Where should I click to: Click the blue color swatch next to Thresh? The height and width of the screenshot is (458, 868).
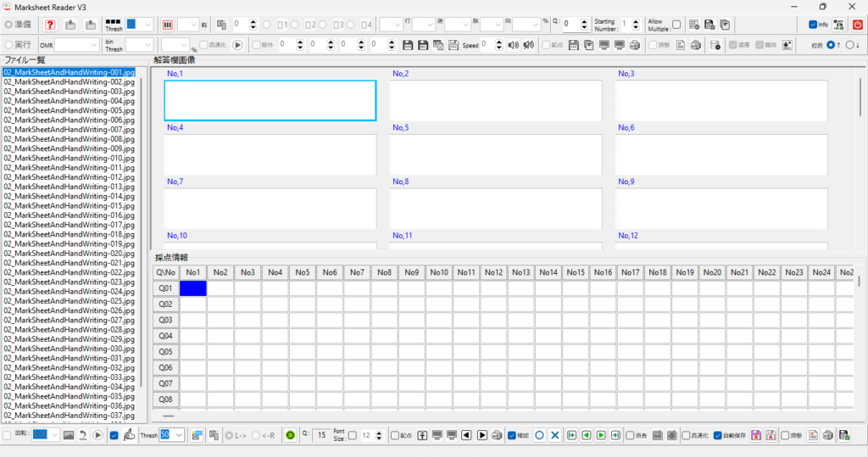(x=132, y=25)
